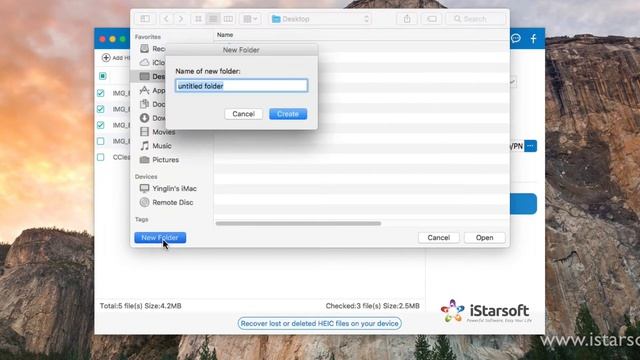This screenshot has width=640, height=360.
Task: Click the Checked files size status text
Action: 373,306
